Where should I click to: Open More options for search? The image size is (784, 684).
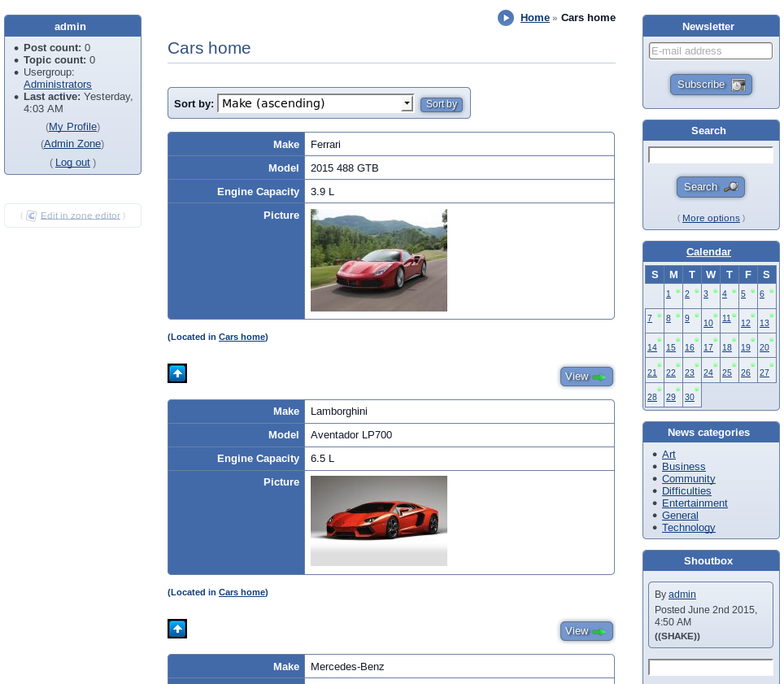tap(711, 218)
